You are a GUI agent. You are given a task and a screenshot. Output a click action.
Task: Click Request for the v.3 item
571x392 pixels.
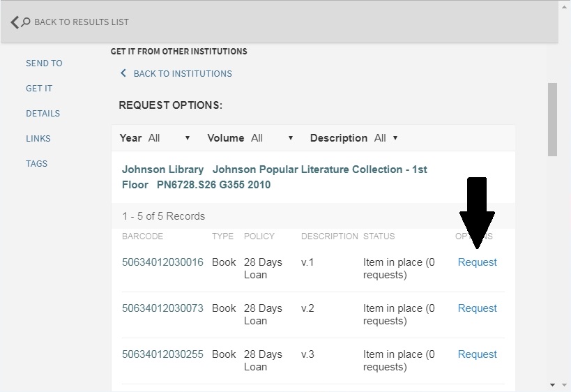(477, 354)
